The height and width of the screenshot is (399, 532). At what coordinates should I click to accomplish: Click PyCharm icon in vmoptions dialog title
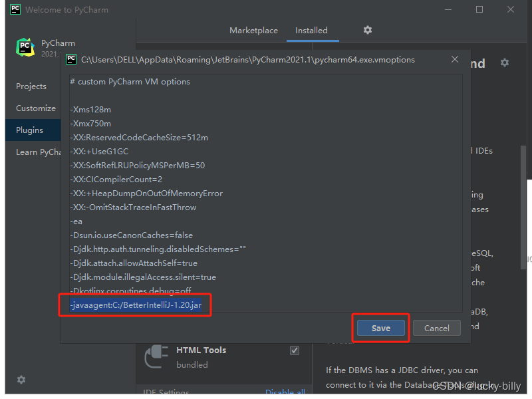71,59
